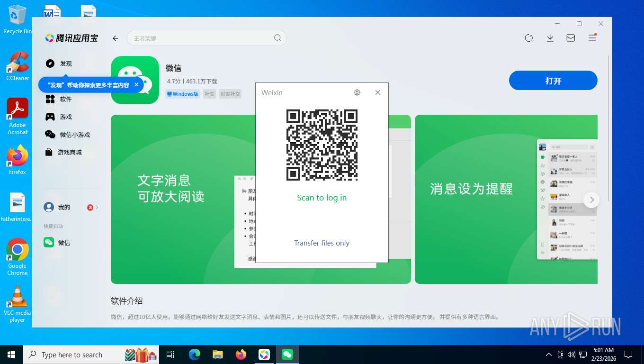Screen dimensions: 644x364
Task: Click the blue 打开 button
Action: click(553, 81)
